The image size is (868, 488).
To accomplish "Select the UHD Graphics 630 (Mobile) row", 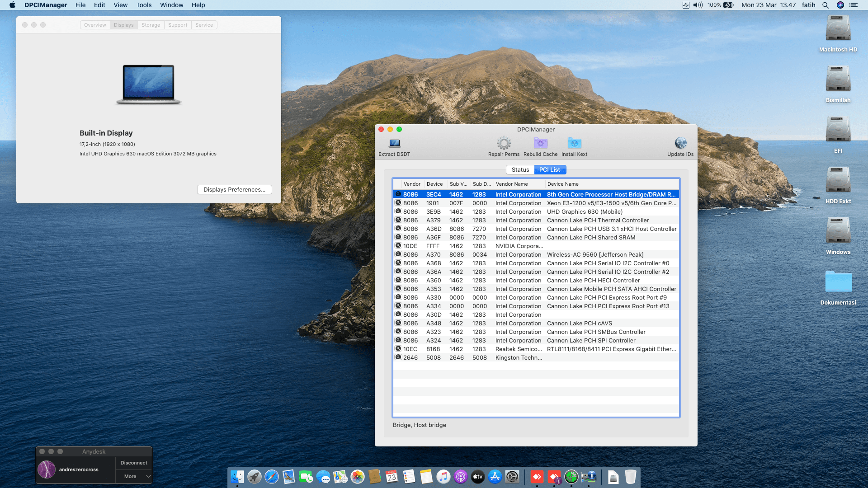I will coord(536,211).
